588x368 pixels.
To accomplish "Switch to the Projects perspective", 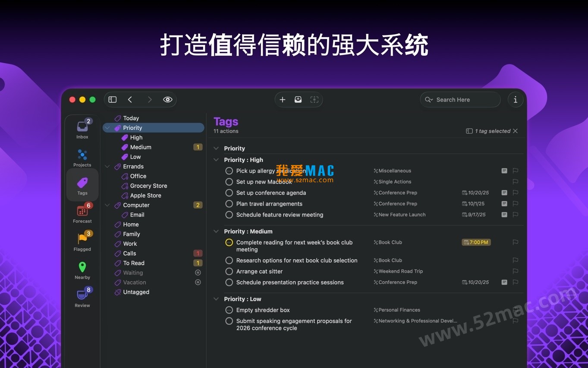I will point(82,156).
